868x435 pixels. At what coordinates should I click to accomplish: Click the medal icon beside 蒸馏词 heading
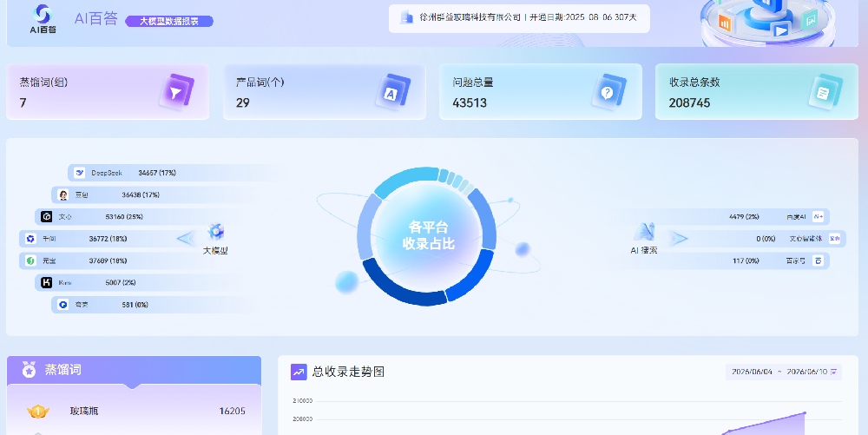point(29,369)
